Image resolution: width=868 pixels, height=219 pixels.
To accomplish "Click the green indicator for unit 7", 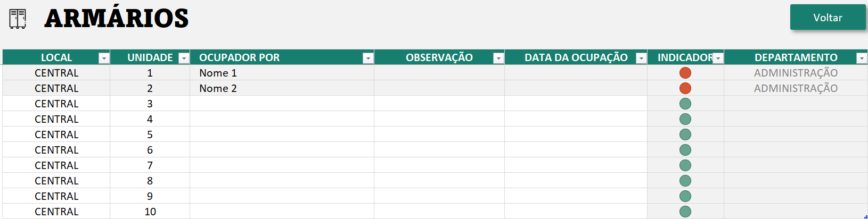I will point(685,165).
